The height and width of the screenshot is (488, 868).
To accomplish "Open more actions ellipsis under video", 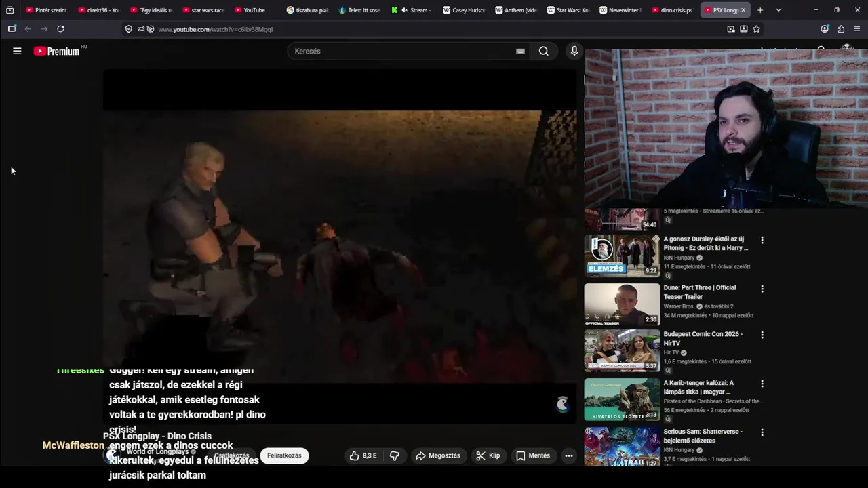I will pyautogui.click(x=569, y=455).
